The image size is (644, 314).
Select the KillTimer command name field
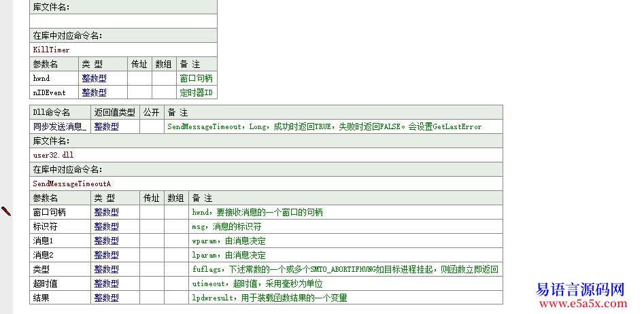(x=123, y=50)
